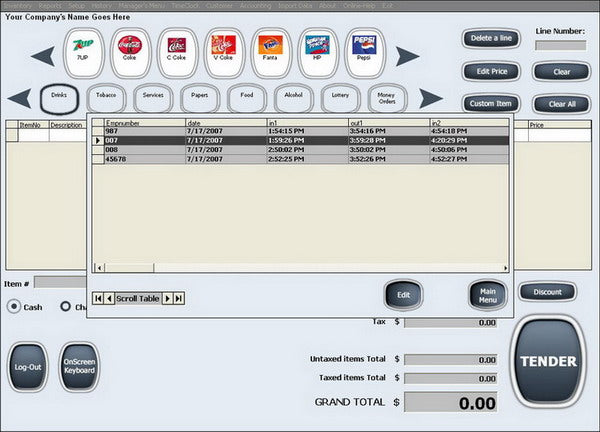Open the Accounting menu

point(255,6)
